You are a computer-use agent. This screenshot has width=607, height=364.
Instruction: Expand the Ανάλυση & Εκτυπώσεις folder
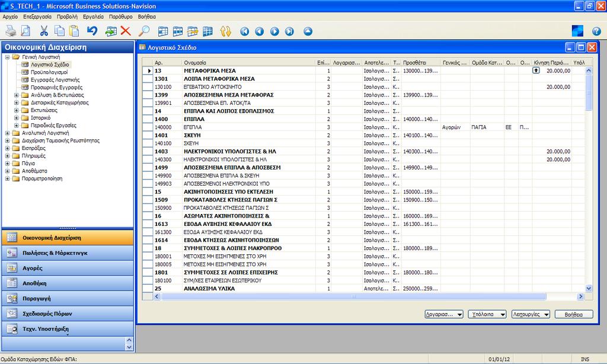(x=16, y=95)
